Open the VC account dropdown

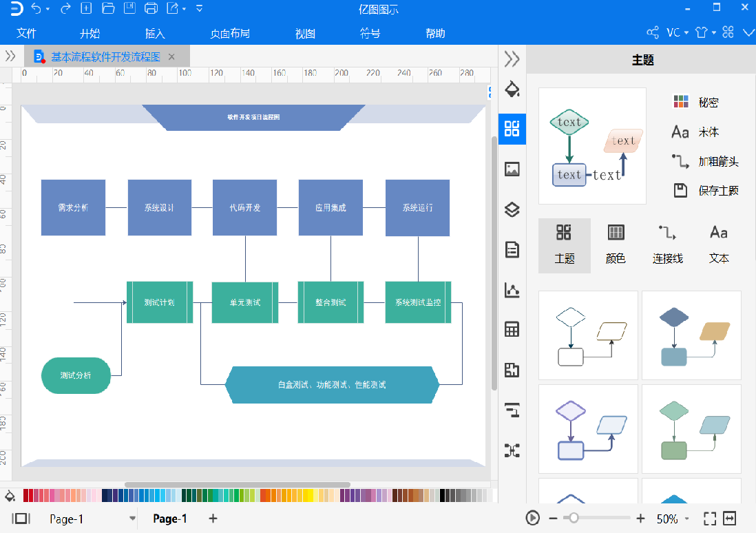pos(678,33)
